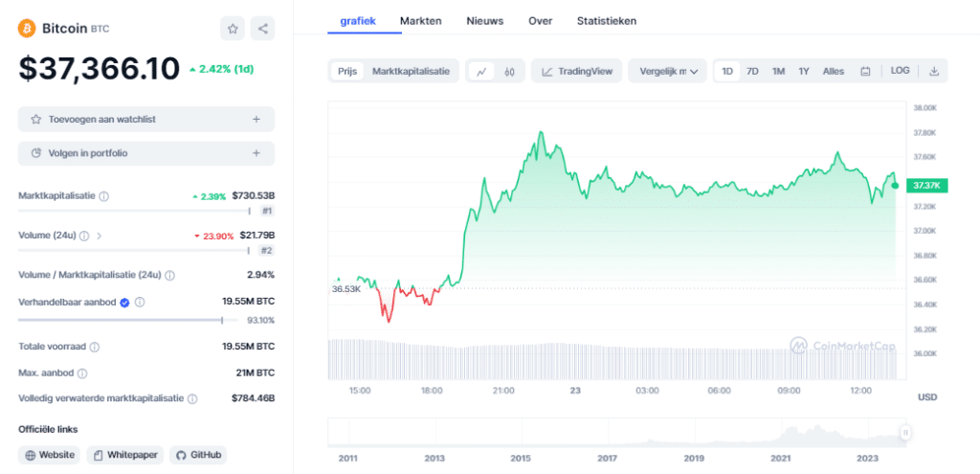The height and width of the screenshot is (474, 980).
Task: Click the Marktkapitalisatie rank #1 badge
Action: point(267,211)
